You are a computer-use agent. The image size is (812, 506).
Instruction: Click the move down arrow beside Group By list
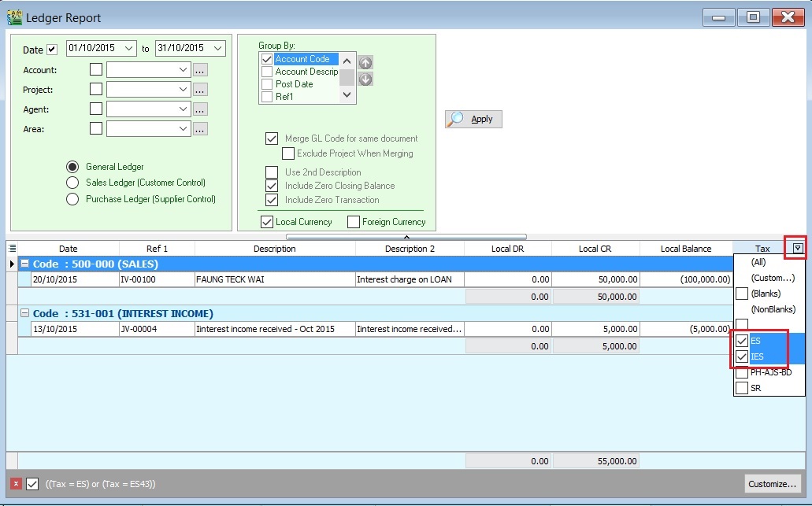[x=365, y=79]
